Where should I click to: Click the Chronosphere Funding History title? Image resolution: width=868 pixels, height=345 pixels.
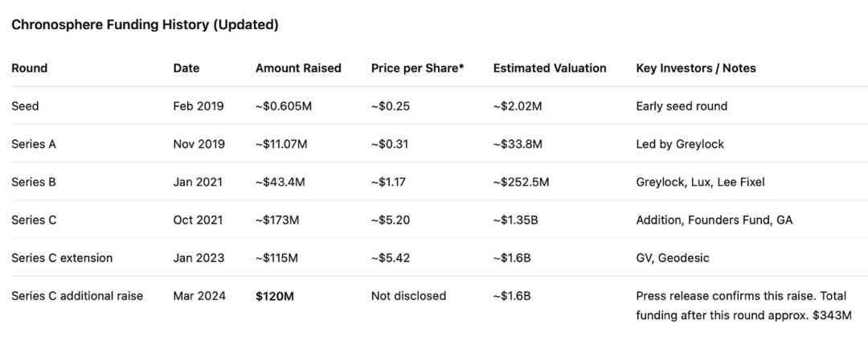point(145,25)
